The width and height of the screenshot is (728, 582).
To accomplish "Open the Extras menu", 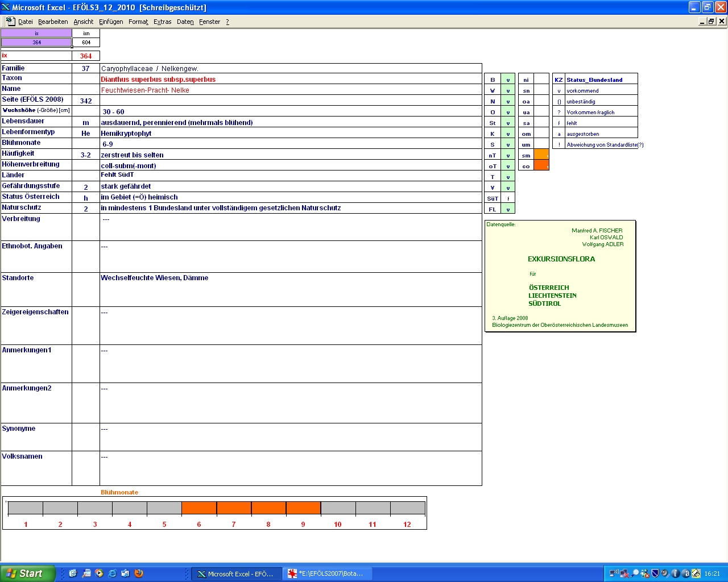I will pos(162,22).
